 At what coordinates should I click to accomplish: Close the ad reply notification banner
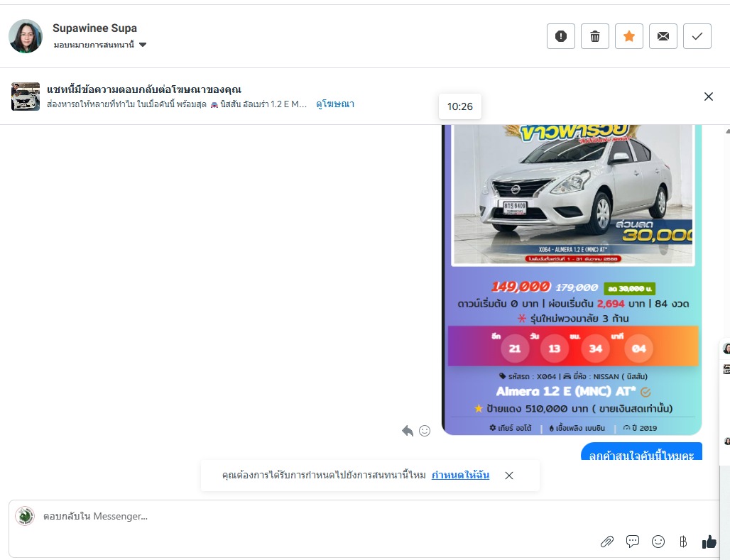tap(709, 97)
